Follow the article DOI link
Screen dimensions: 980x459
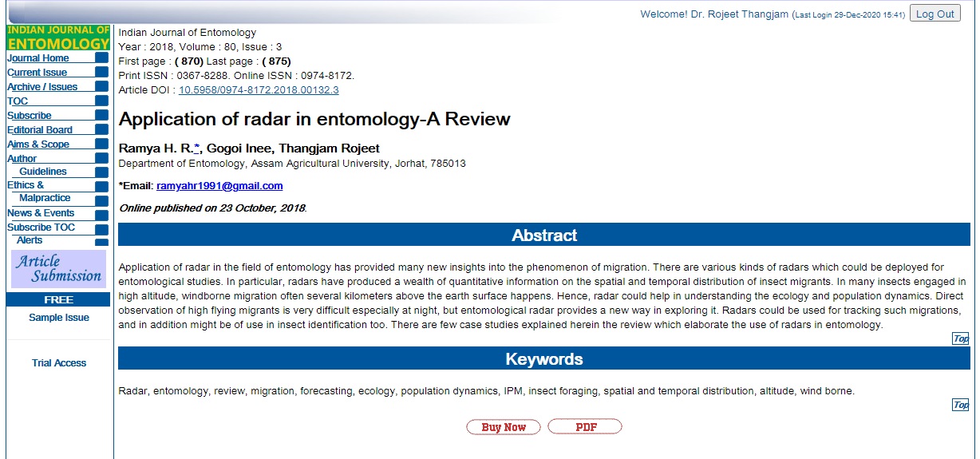click(x=259, y=90)
